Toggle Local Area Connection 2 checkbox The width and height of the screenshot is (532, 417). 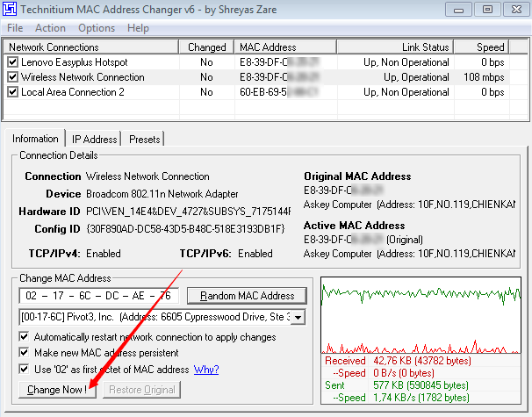point(13,92)
